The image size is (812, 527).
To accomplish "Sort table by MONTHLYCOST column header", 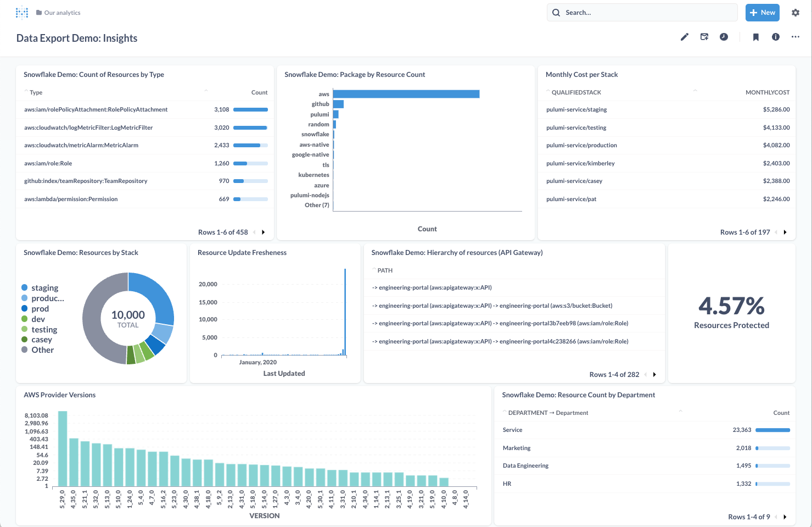I will (x=767, y=92).
